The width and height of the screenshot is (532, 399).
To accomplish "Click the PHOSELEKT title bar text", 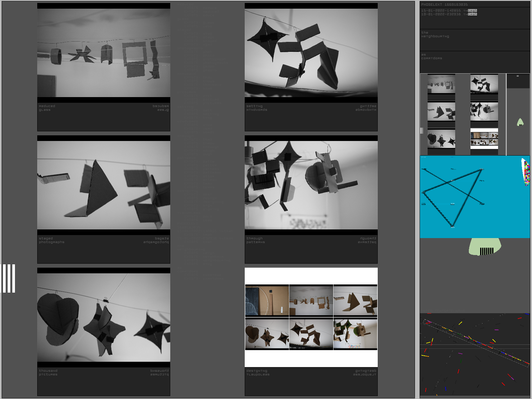I will pos(444,4).
